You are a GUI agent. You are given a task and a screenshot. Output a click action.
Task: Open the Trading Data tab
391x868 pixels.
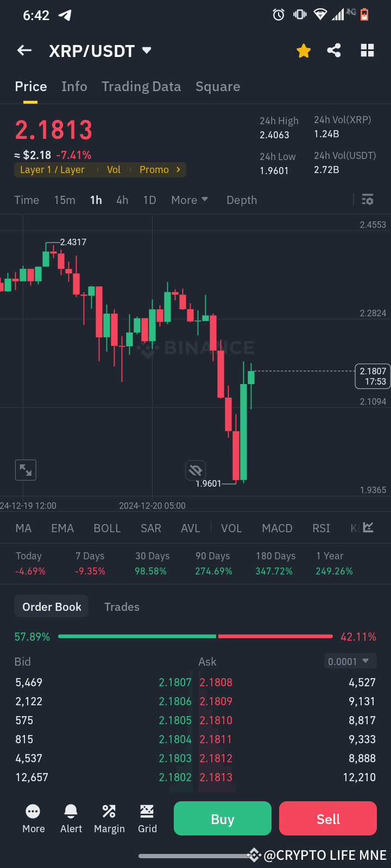[141, 86]
